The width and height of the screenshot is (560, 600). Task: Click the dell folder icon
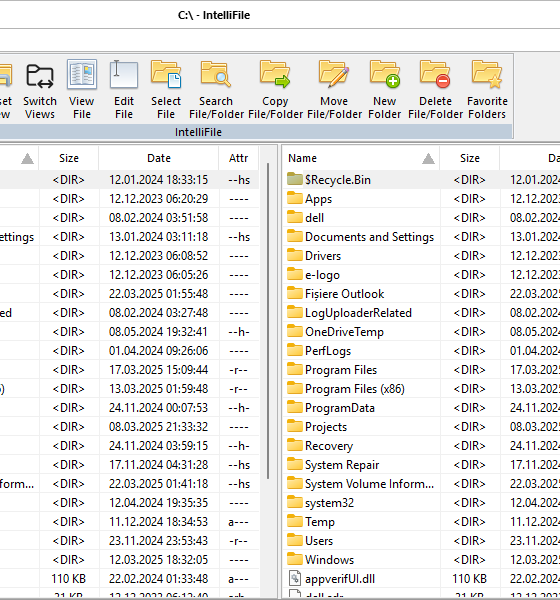tap(295, 217)
